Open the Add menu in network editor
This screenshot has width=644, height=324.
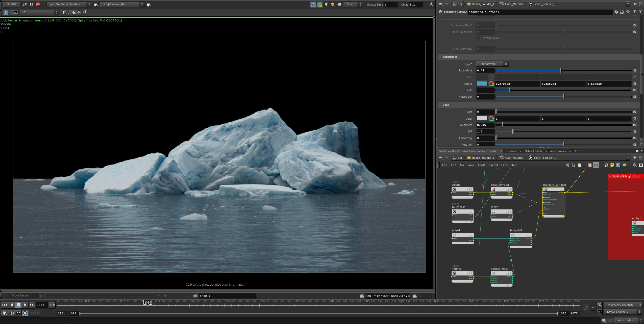[444, 165]
